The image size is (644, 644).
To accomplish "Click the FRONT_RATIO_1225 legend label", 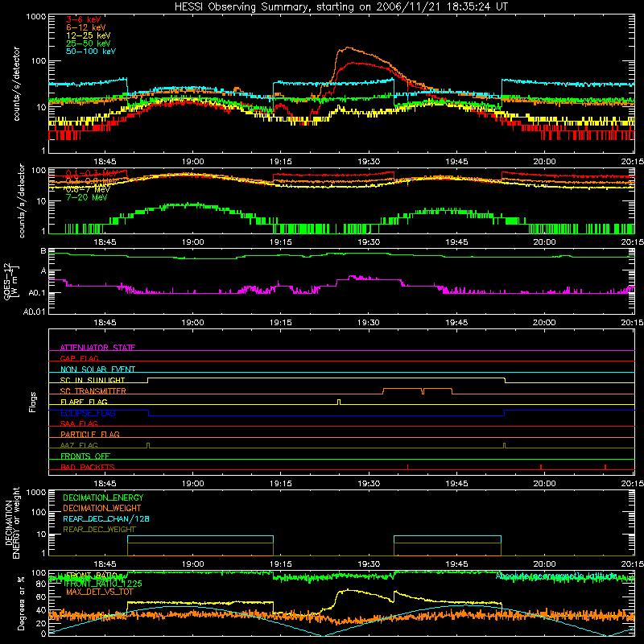I will pyautogui.click(x=102, y=584).
